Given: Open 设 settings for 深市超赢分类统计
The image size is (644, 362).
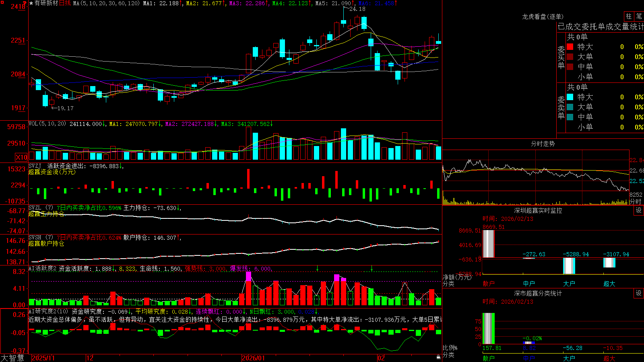Looking at the screenshot, I should click(x=639, y=293).
